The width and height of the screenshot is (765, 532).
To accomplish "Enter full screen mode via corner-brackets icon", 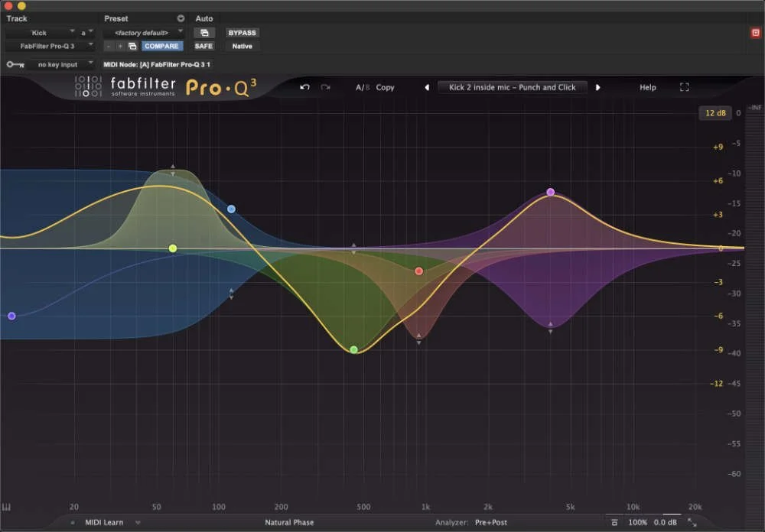I will pyautogui.click(x=684, y=87).
